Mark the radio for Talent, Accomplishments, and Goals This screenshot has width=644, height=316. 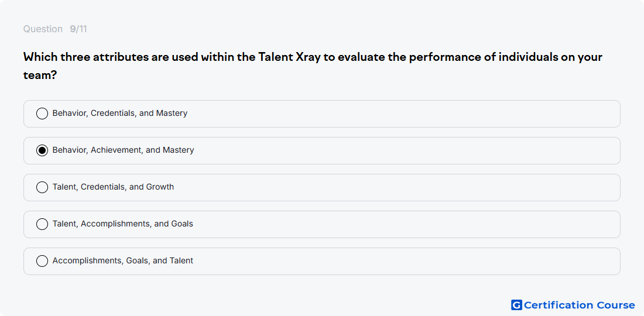[x=42, y=224]
